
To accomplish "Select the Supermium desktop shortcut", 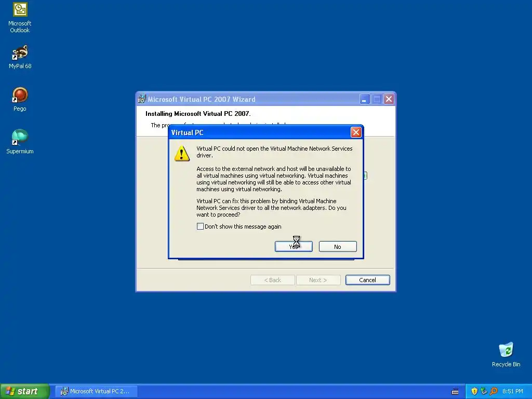I will [x=20, y=142].
